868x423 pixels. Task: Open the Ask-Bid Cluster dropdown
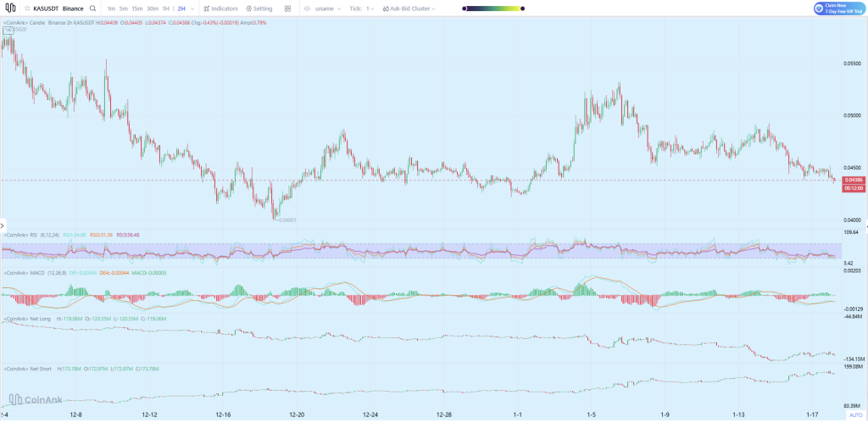pos(410,8)
